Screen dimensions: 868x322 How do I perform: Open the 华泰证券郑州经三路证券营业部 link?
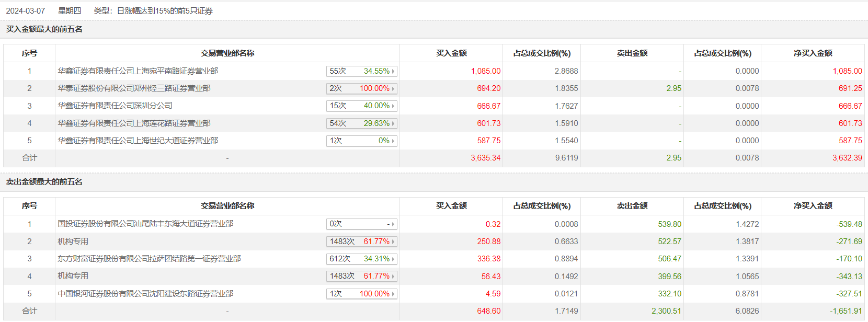[134, 88]
